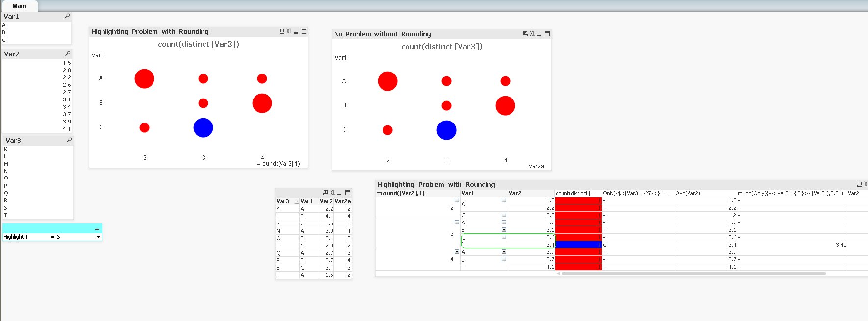
Task: Select 1.5 in the Var2 list box
Action: [x=37, y=63]
